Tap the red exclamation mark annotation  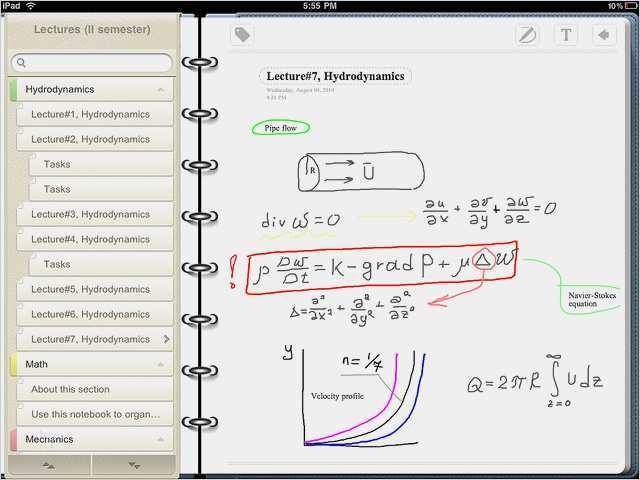[x=233, y=271]
